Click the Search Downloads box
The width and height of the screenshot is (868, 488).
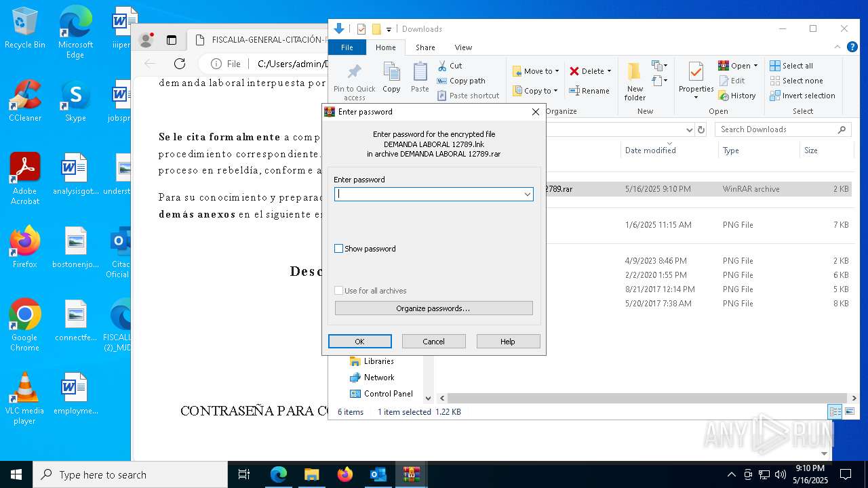[x=783, y=129]
